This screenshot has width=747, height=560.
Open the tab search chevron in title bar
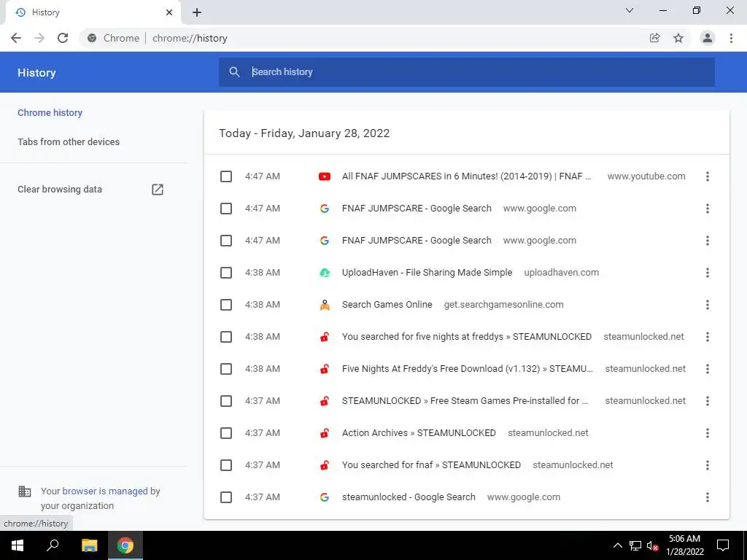coord(630,10)
